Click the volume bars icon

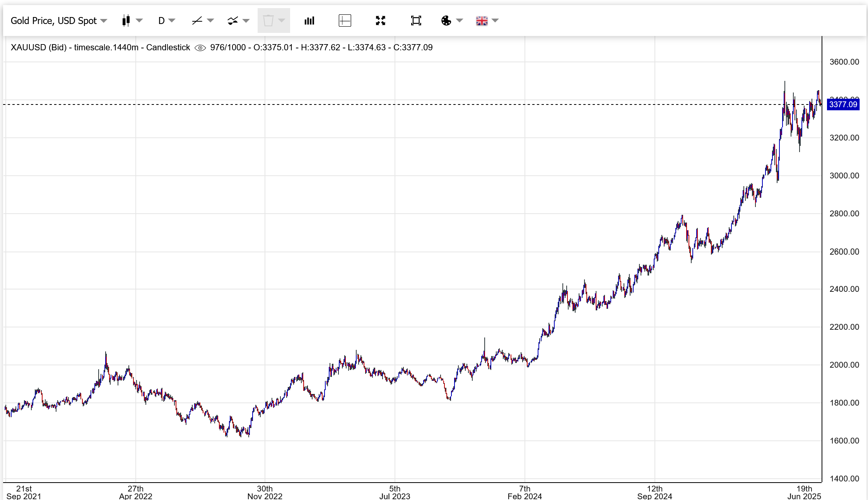309,21
